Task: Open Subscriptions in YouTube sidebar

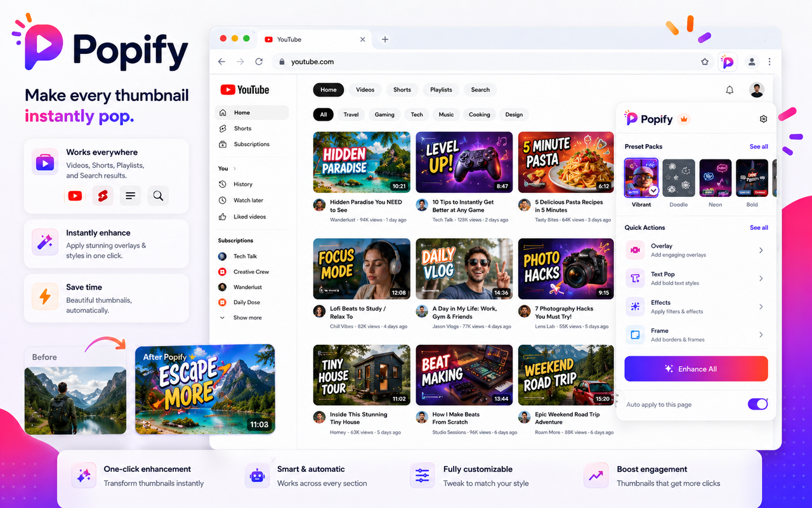Action: (x=252, y=144)
